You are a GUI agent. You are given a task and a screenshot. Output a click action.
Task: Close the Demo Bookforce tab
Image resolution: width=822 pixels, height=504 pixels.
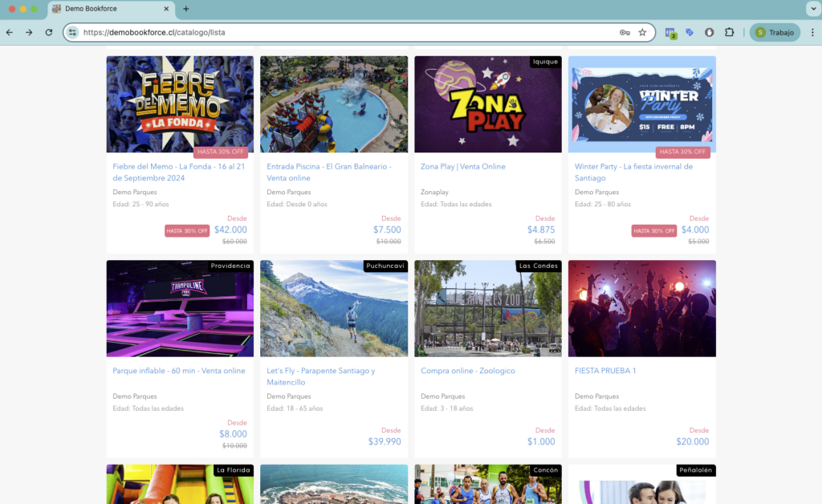(x=166, y=9)
